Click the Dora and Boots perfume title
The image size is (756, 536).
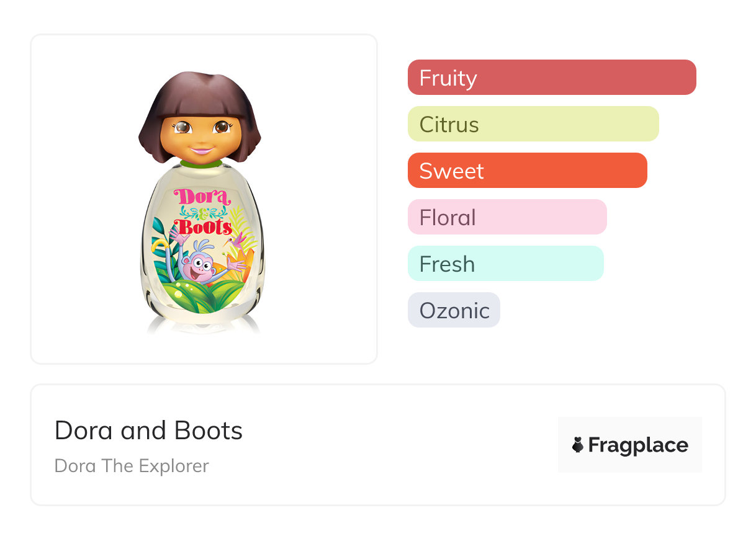(148, 431)
